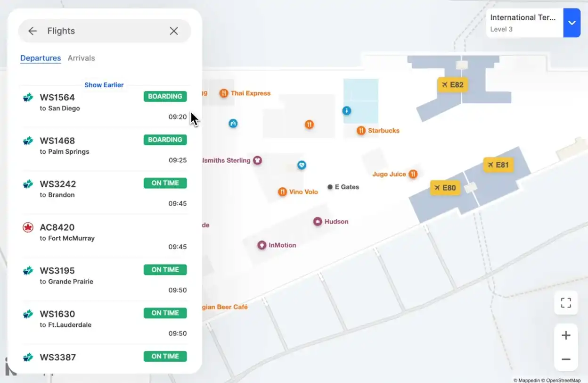588x383 pixels.
Task: Click the WestJet logo beside WS1564
Action: click(x=28, y=98)
